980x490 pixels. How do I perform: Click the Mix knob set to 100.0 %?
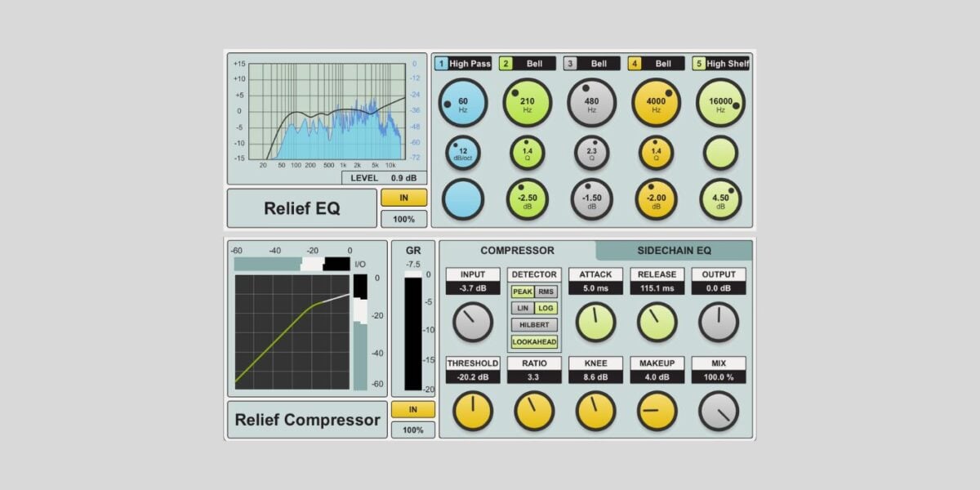[719, 411]
